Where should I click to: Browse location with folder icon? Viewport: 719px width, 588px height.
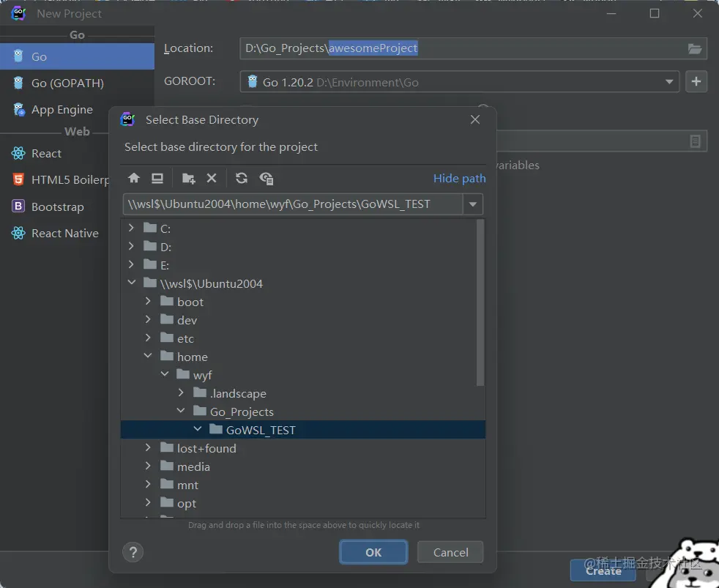[x=695, y=48]
